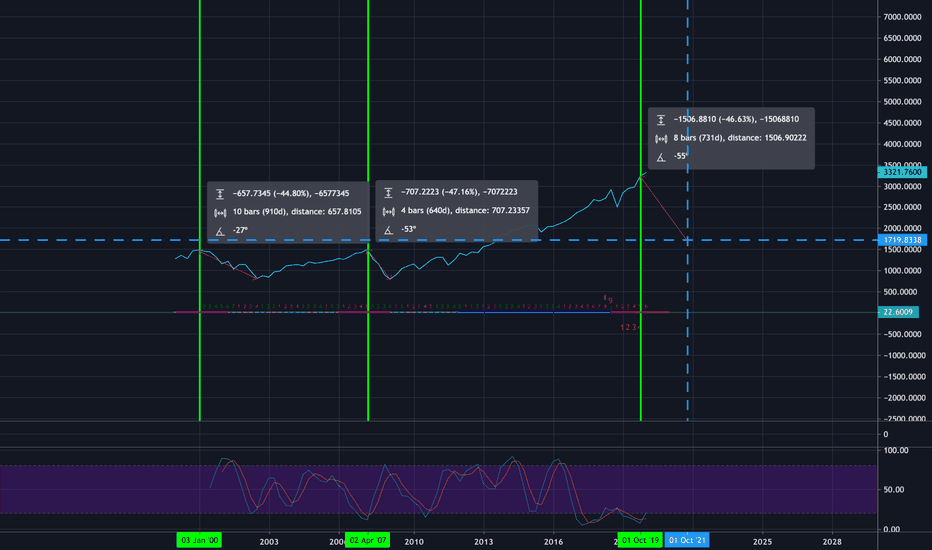Click price range icon in the −46.63% tooltip

click(661, 119)
